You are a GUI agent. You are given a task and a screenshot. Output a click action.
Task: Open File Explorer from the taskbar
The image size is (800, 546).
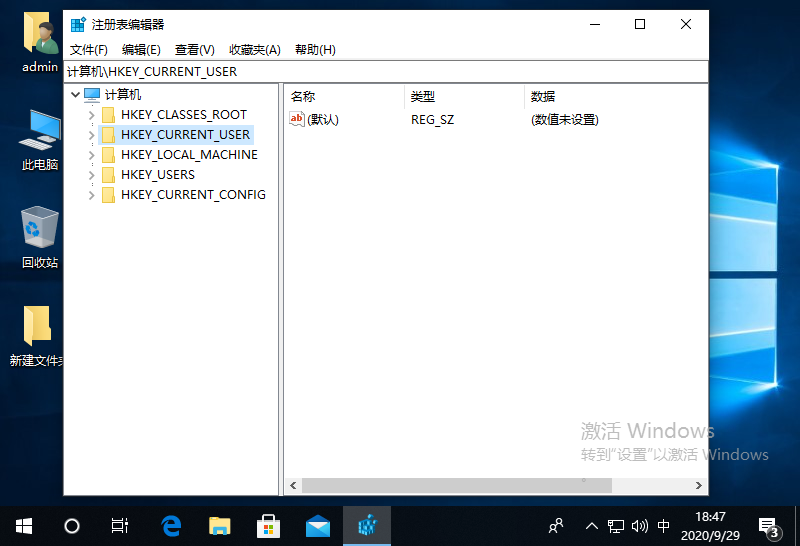point(220,525)
